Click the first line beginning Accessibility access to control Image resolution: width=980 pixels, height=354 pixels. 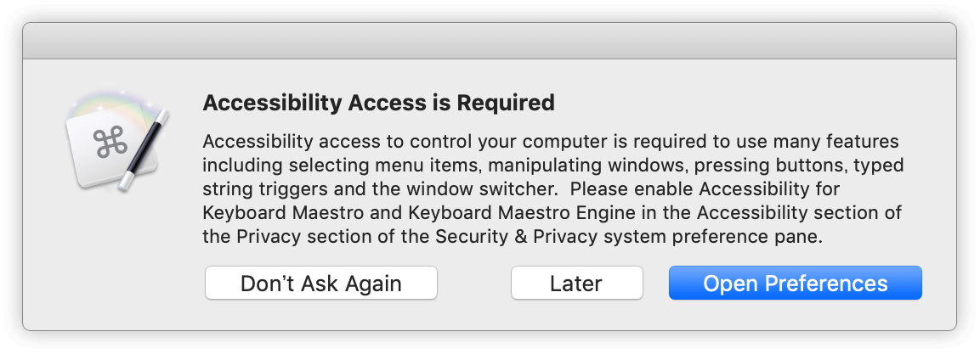coord(551,142)
